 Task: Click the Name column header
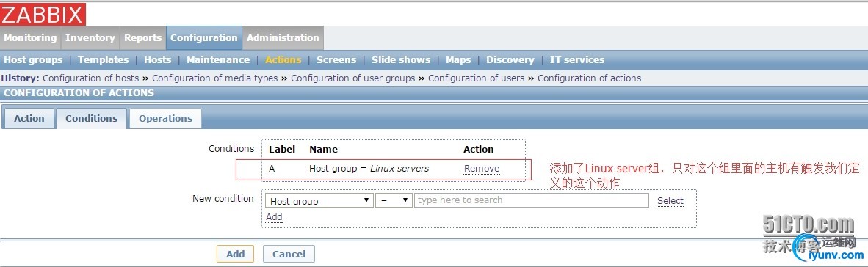(x=323, y=149)
